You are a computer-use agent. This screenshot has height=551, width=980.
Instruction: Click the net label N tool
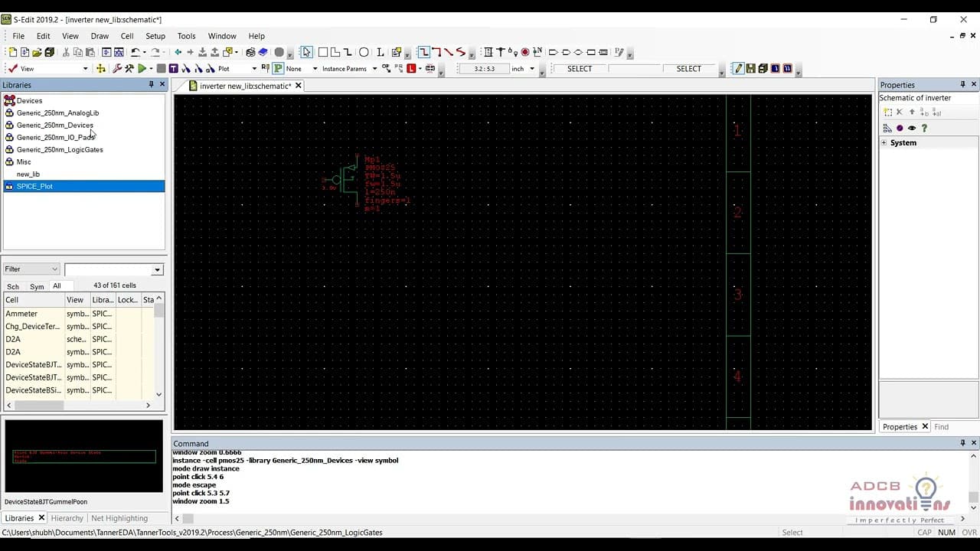(537, 52)
